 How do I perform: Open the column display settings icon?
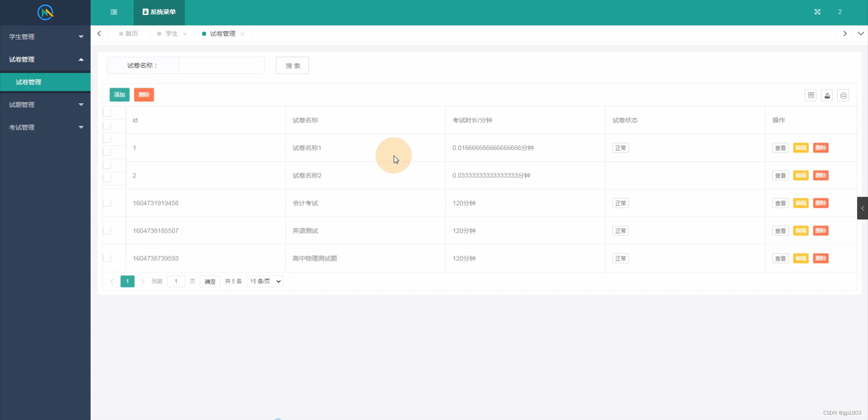(x=811, y=95)
